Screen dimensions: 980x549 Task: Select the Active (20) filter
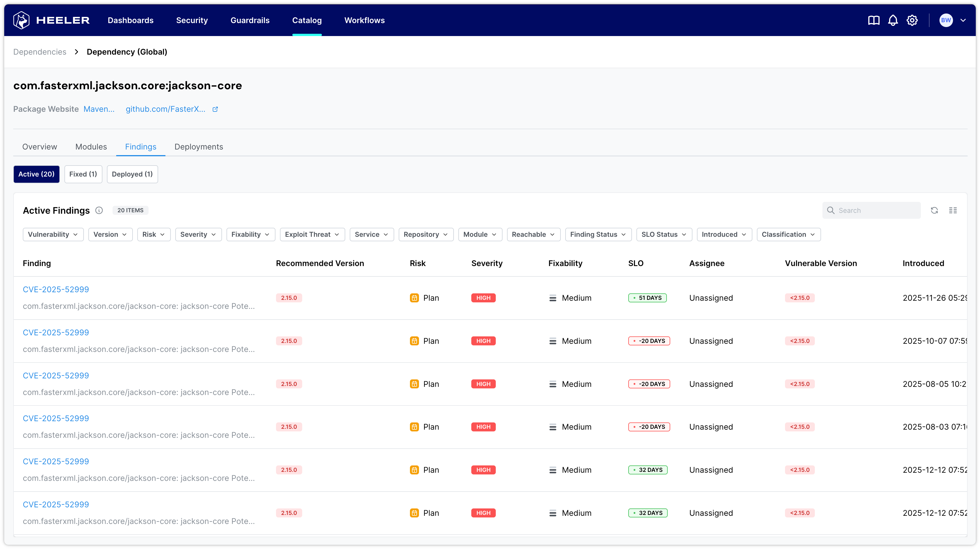(36, 174)
